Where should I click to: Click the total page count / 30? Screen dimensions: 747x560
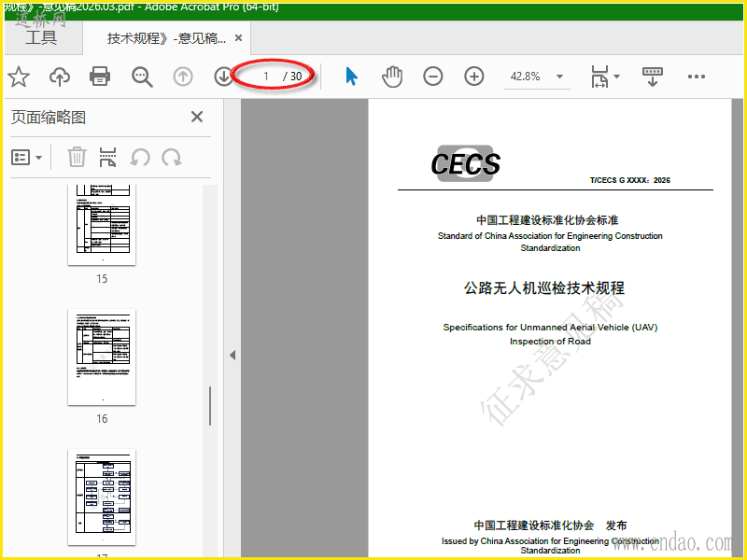pos(292,77)
